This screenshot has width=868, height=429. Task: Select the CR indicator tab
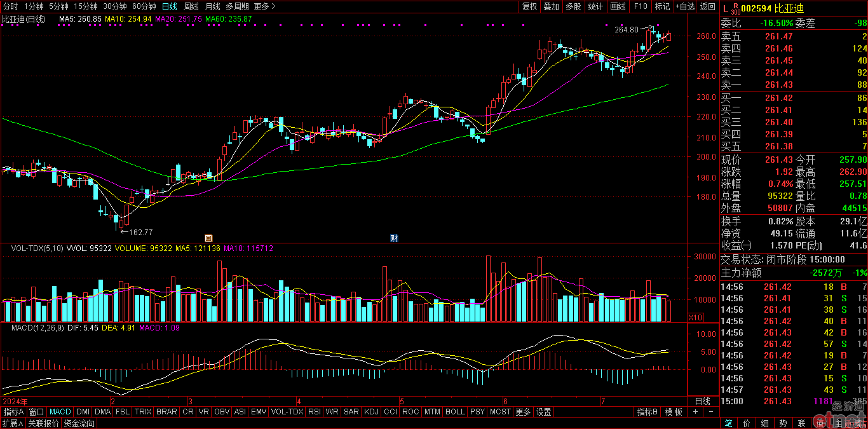(x=188, y=412)
